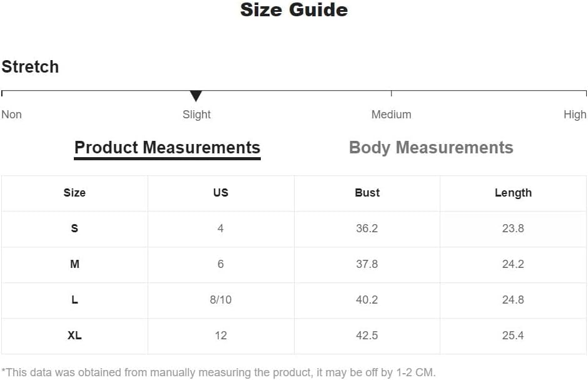Click the Non stretch level label
The width and height of the screenshot is (588, 380).
(11, 115)
